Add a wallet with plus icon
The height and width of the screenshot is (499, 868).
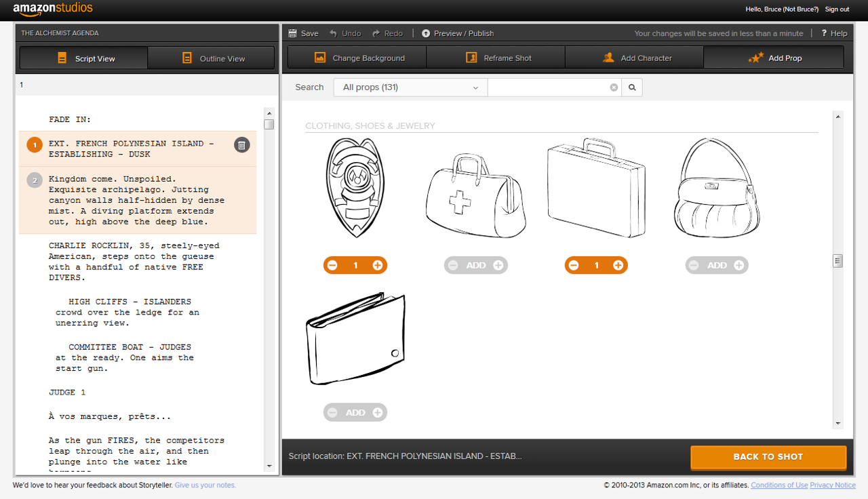(378, 412)
